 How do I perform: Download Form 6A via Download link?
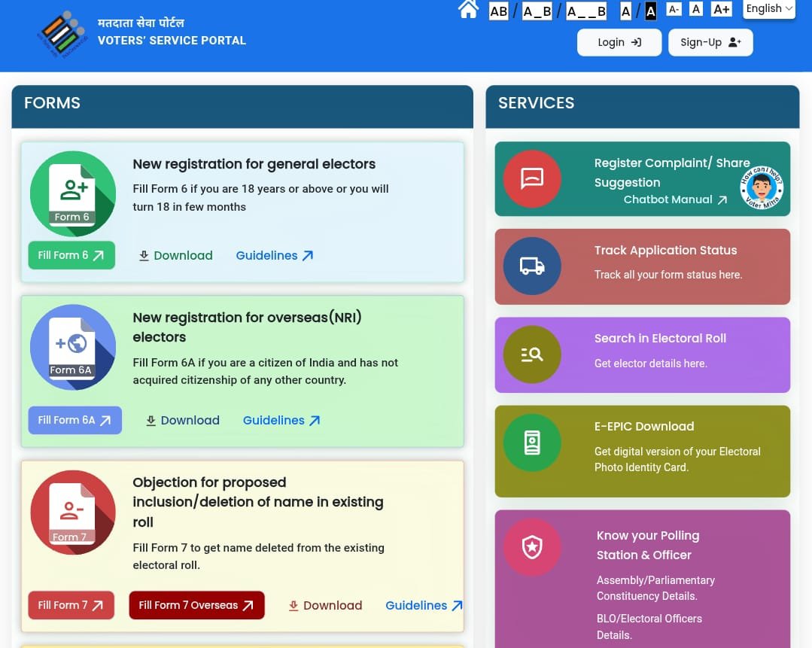[182, 421]
